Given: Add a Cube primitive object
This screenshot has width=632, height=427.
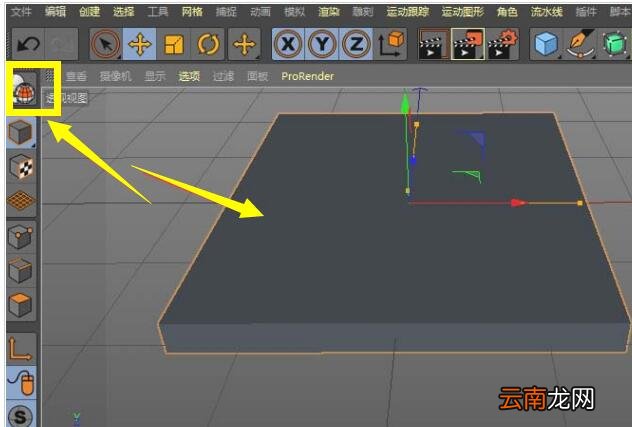Looking at the screenshot, I should 546,44.
